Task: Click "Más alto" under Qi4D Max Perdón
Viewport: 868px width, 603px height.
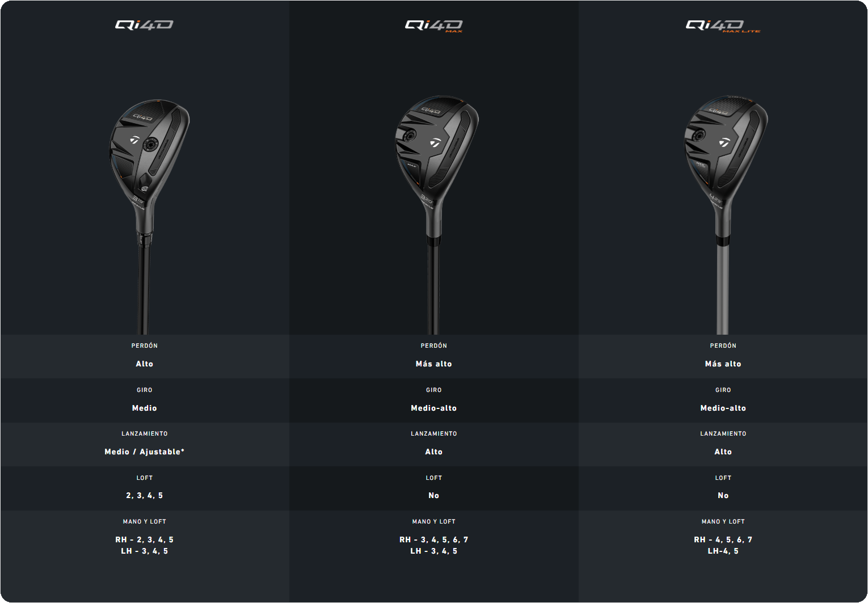Action: click(x=434, y=364)
